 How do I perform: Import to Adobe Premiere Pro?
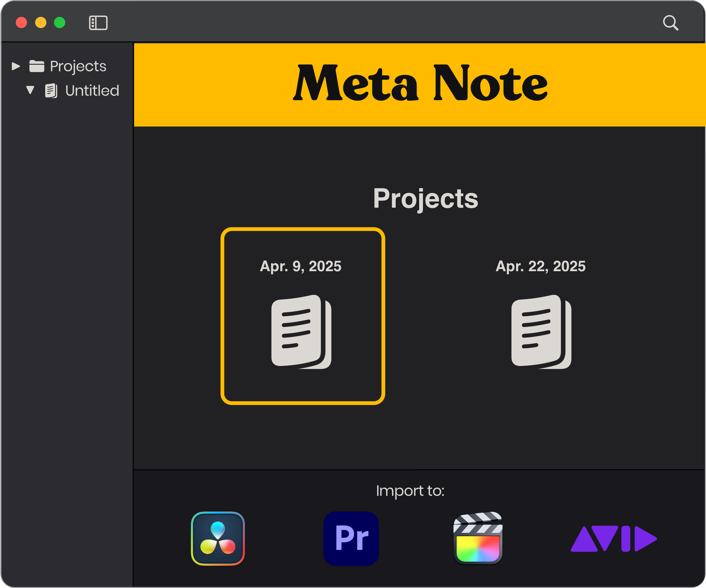coord(351,539)
